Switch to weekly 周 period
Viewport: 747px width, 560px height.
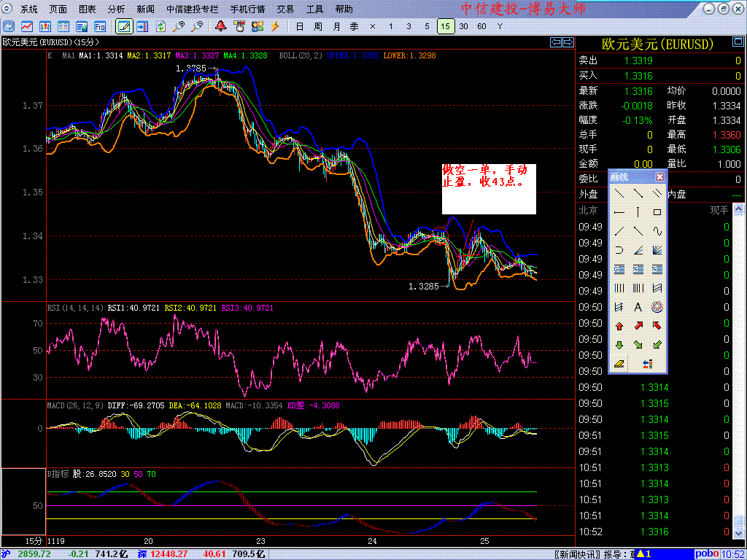tap(318, 26)
